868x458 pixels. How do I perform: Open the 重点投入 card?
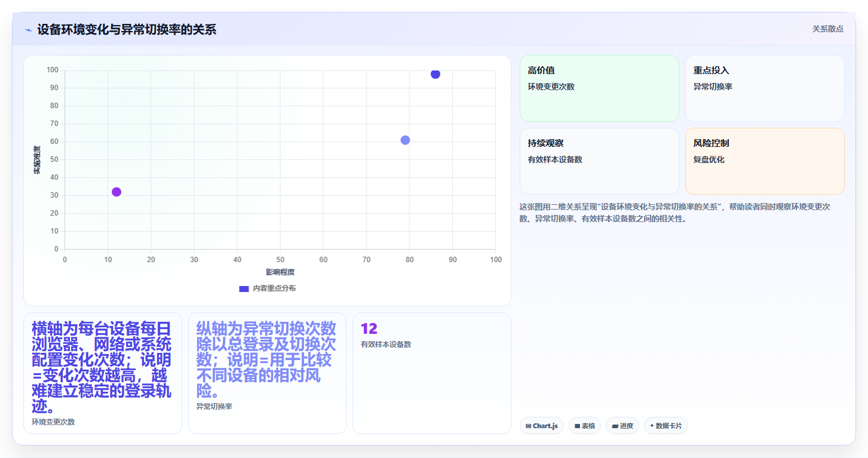tap(765, 88)
